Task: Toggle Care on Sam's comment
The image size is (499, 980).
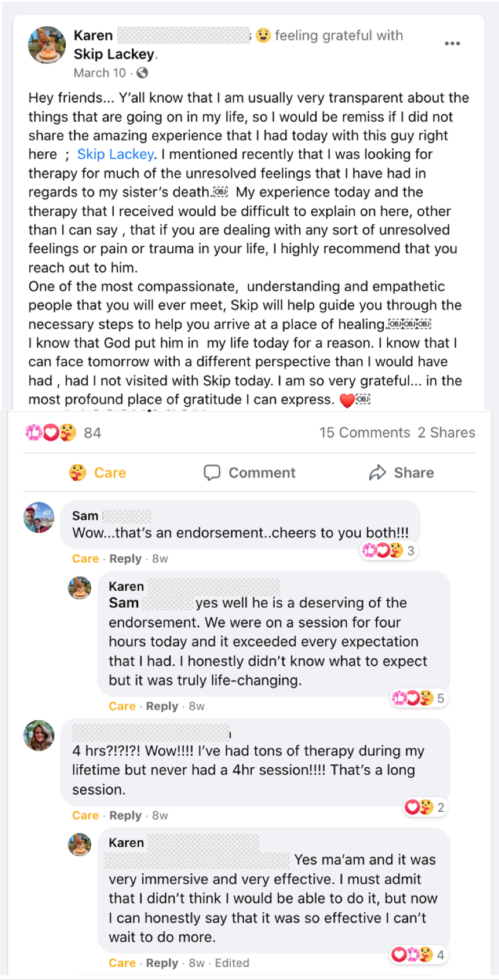Action: coord(86,559)
